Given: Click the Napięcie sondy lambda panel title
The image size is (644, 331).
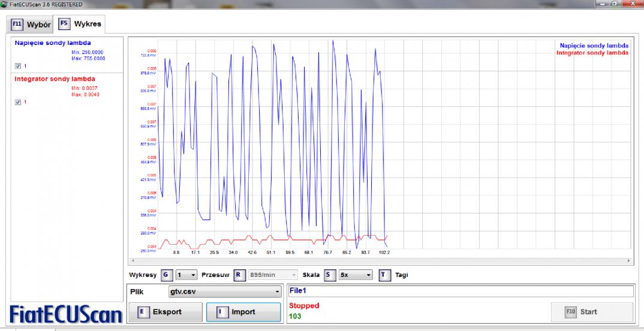Looking at the screenshot, I should click(x=53, y=43).
